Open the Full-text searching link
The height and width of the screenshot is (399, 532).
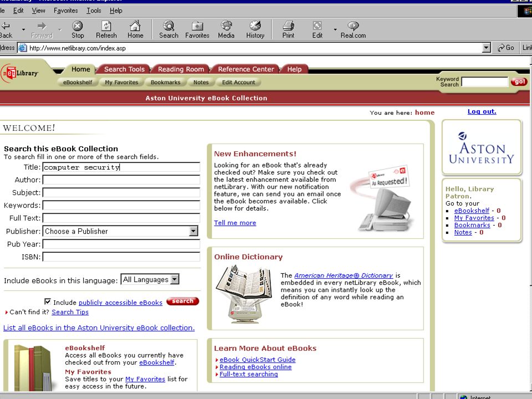(x=249, y=374)
